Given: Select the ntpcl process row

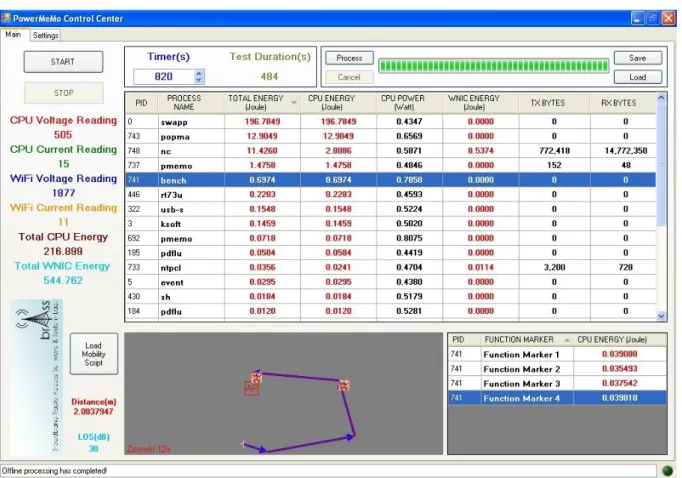Looking at the screenshot, I should [x=391, y=267].
